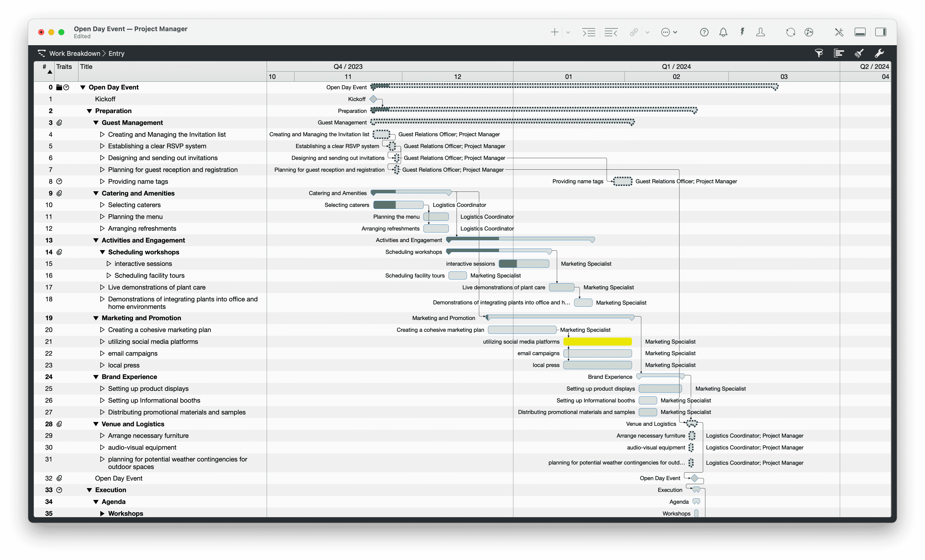
Task: Click the paintbrush styles icon
Action: (859, 53)
